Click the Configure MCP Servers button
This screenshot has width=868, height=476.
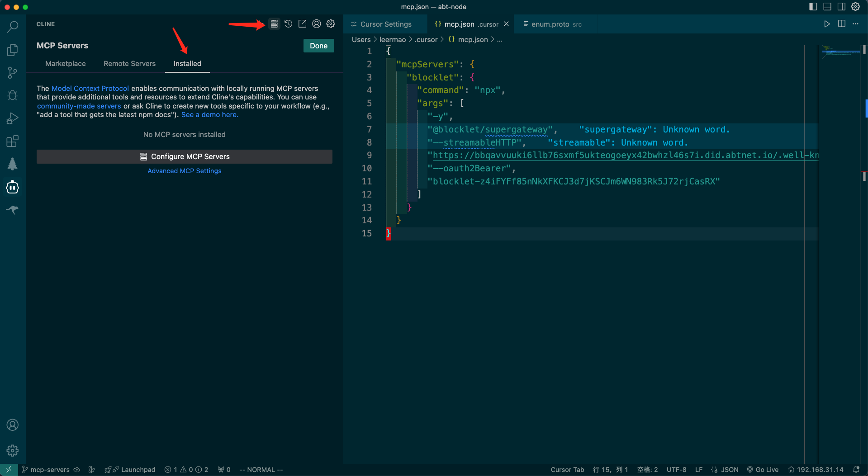[x=185, y=156]
